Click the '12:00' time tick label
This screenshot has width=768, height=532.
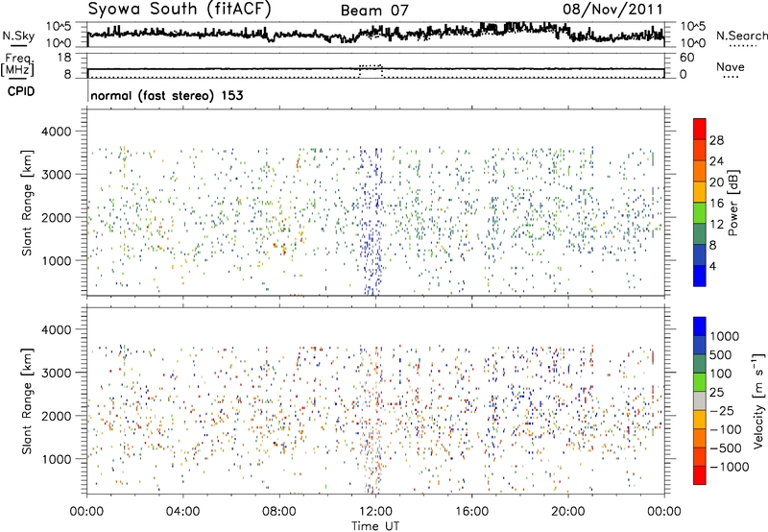tap(375, 512)
